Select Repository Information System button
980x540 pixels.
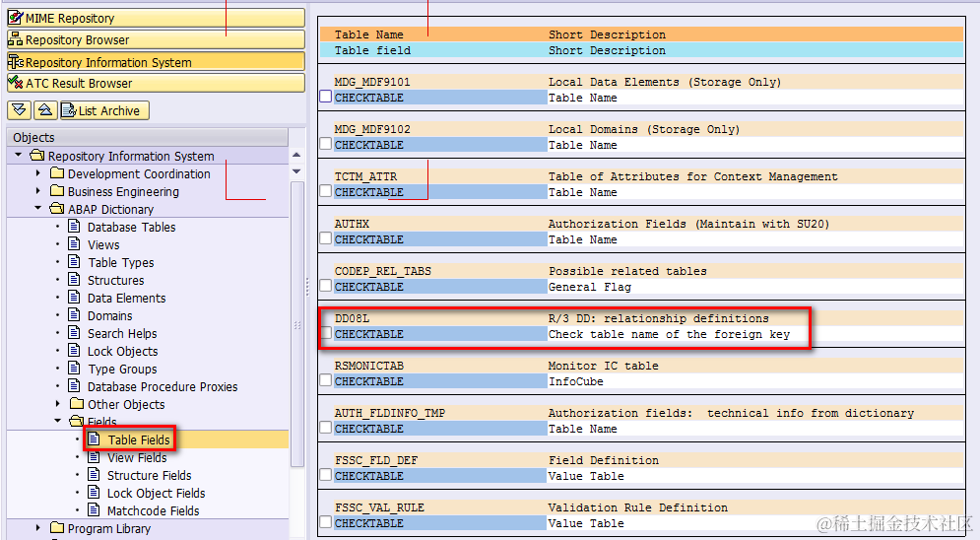(156, 62)
